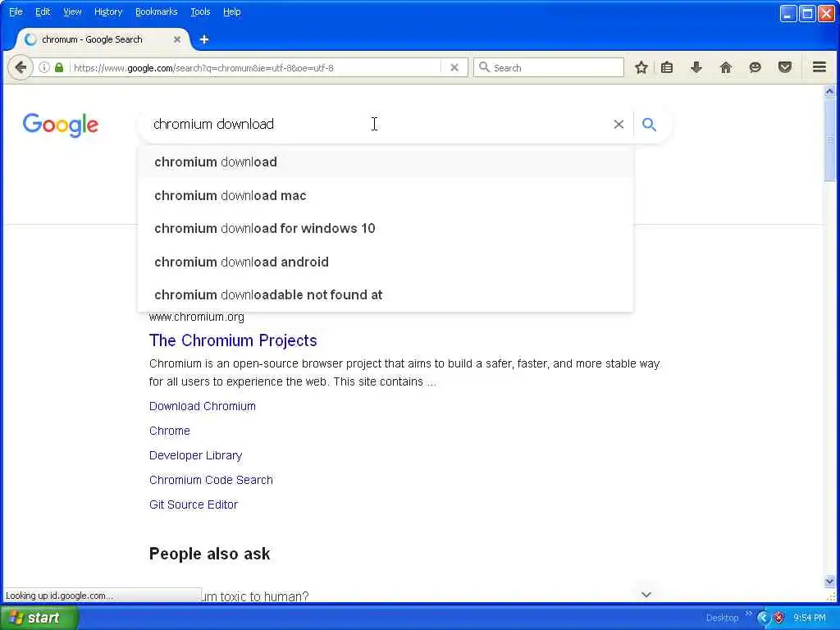Open the Windows start button
The width and height of the screenshot is (840, 630).
click(x=39, y=618)
